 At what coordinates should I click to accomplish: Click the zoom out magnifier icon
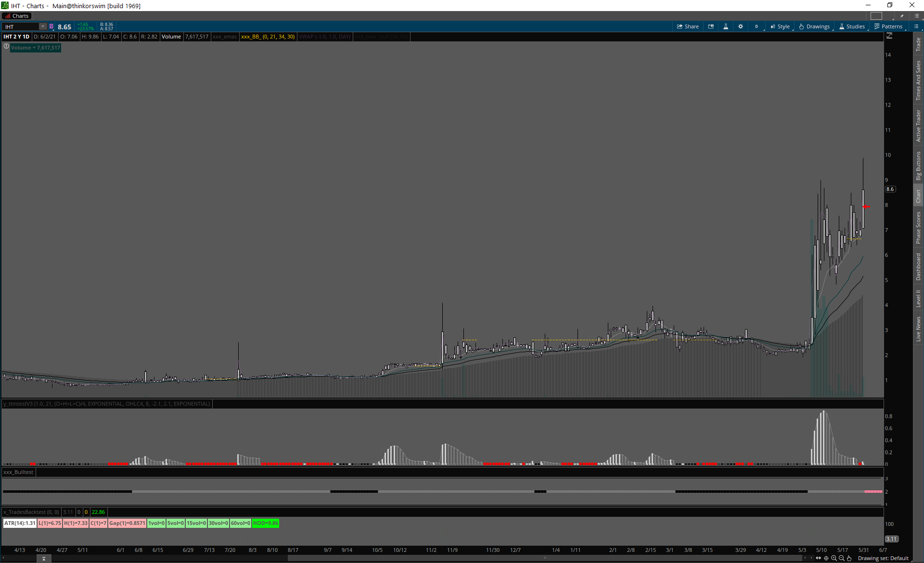point(842,558)
